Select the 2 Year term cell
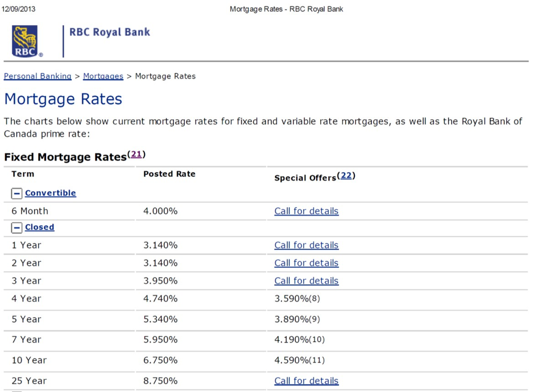This screenshot has height=392, width=534. pos(26,263)
